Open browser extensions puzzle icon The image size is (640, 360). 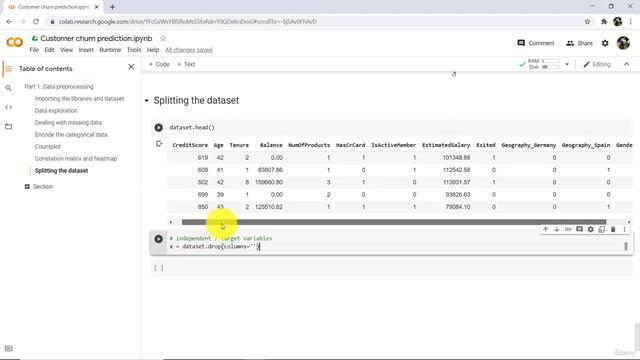pyautogui.click(x=604, y=22)
